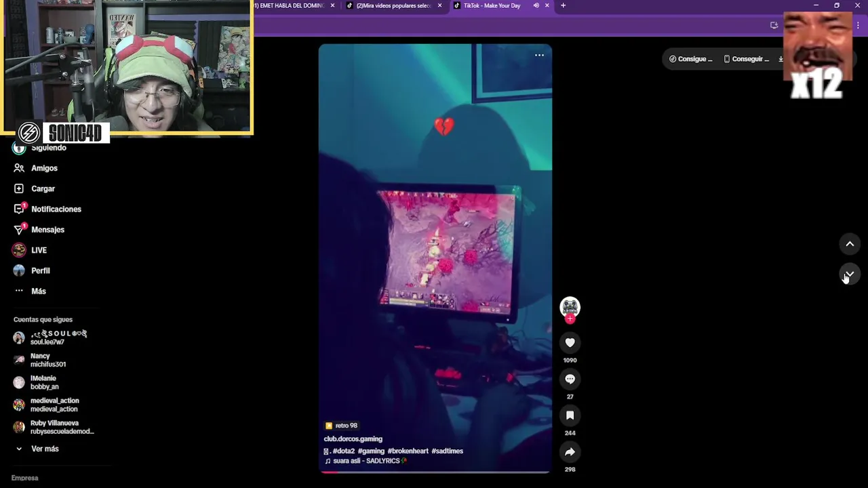Select TikTok - Make Your Day tab
Image resolution: width=868 pixels, height=488 pixels.
point(492,5)
